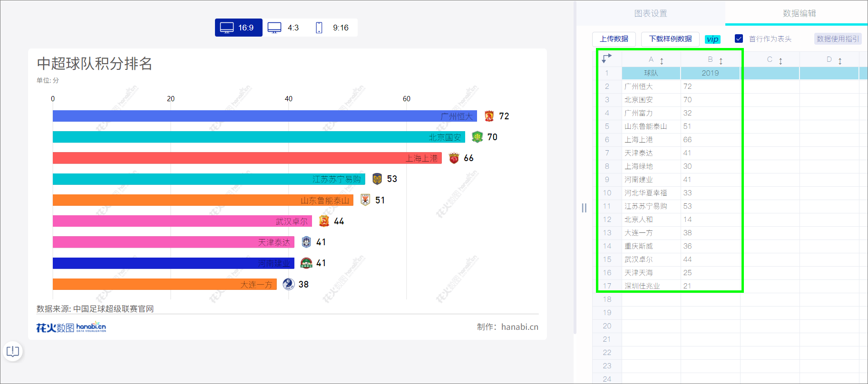Sort column B using its arrow icon
This screenshot has width=868, height=384.
721,61
